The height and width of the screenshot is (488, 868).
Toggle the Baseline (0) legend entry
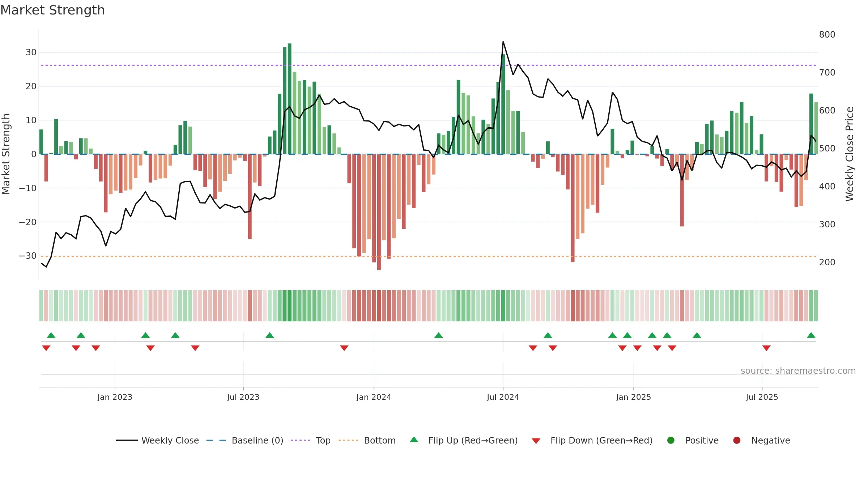245,440
